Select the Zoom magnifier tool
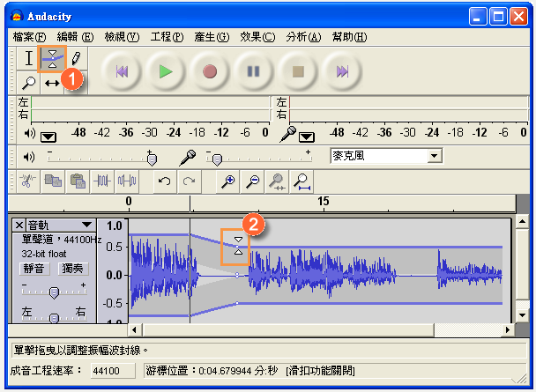Image resolution: width=536 pixels, height=392 pixels. click(x=29, y=83)
